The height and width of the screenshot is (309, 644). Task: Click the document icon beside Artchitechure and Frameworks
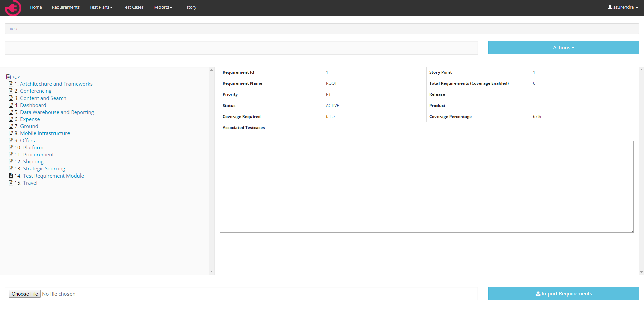click(11, 84)
